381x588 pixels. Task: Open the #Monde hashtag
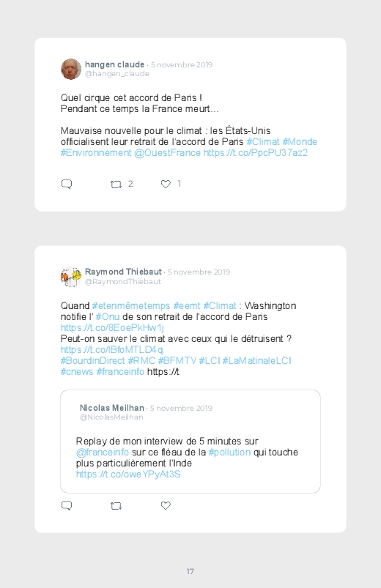[300, 142]
